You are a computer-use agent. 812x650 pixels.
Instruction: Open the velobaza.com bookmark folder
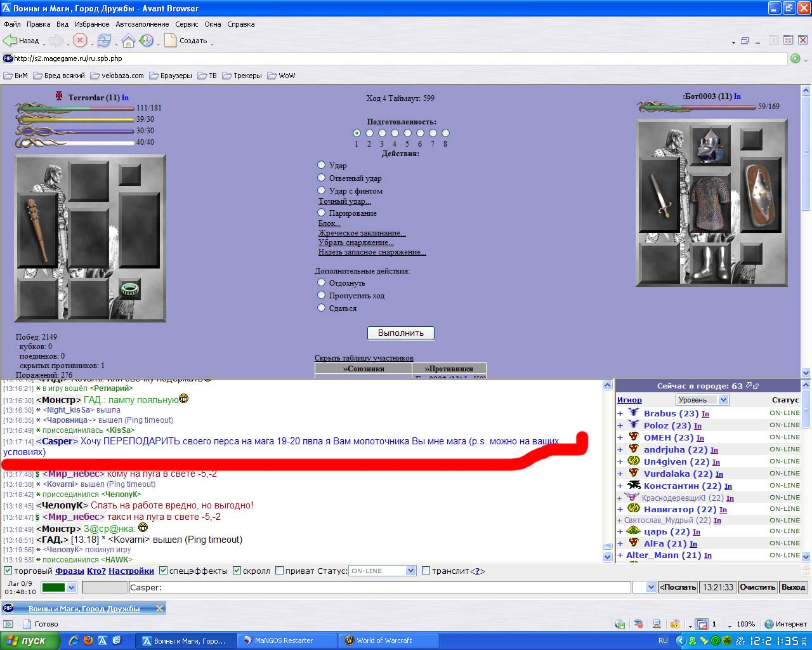click(117, 76)
